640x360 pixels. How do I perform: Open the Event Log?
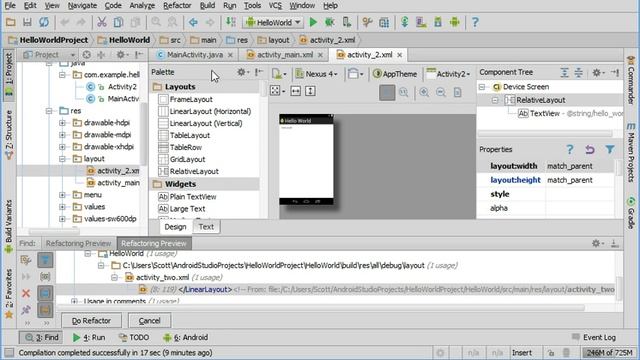pyautogui.click(x=594, y=338)
